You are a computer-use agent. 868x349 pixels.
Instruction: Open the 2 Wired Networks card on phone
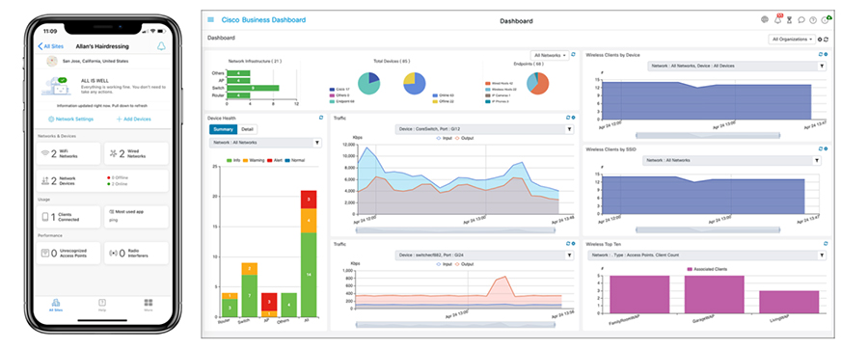point(136,153)
